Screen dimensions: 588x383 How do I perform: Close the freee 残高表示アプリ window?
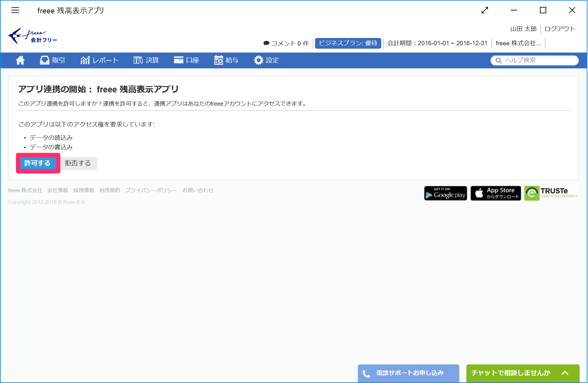(x=572, y=10)
